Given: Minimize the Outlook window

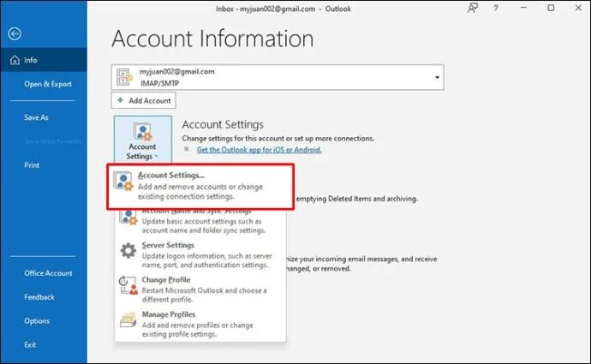Looking at the screenshot, I should click(523, 8).
